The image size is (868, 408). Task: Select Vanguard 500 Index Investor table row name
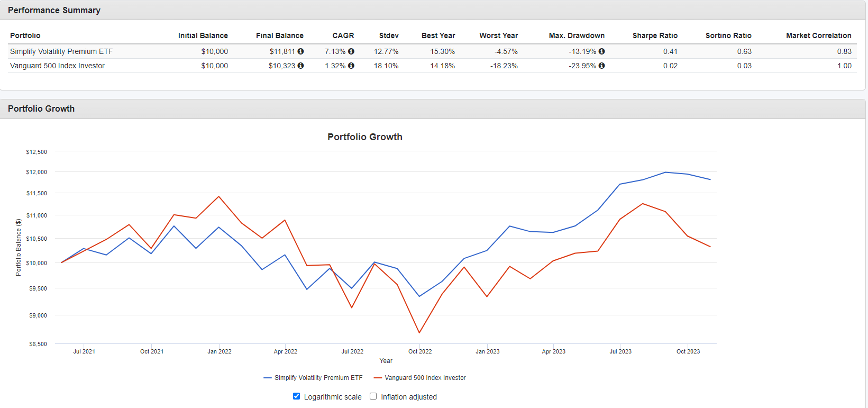(x=57, y=66)
